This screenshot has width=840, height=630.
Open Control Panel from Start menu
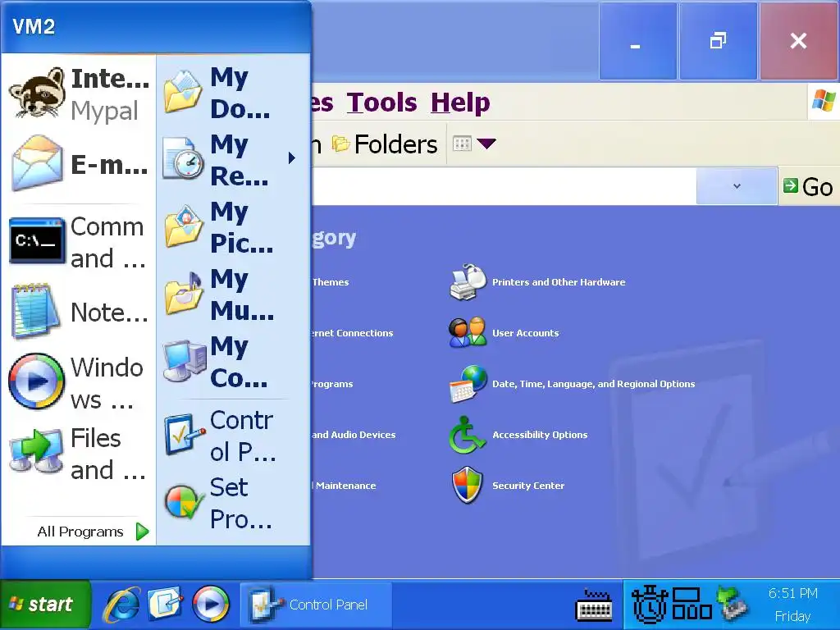231,436
